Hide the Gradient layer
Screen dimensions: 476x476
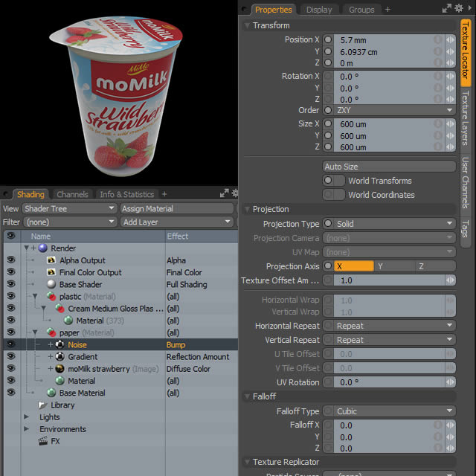(11, 356)
